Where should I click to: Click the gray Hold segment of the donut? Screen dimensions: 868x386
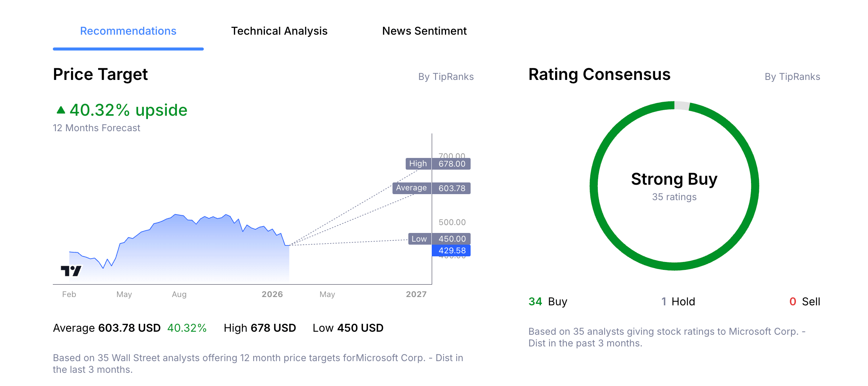(682, 104)
